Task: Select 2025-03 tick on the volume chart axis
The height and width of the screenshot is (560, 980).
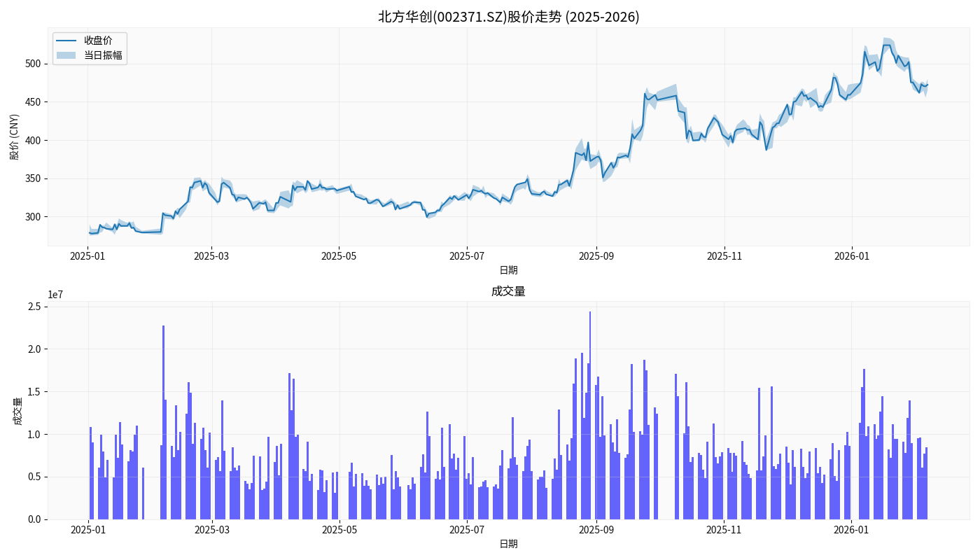Action: click(x=212, y=530)
